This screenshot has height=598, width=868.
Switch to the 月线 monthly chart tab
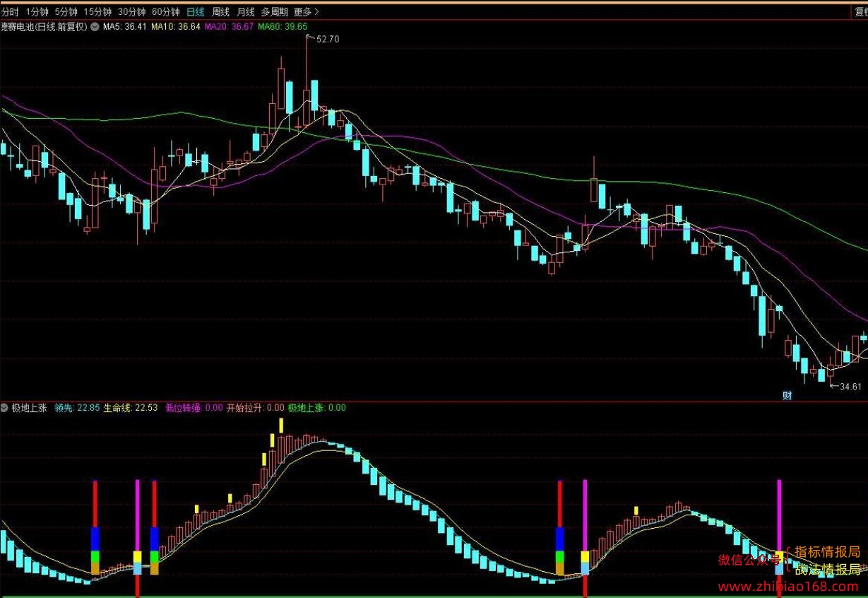(x=246, y=12)
